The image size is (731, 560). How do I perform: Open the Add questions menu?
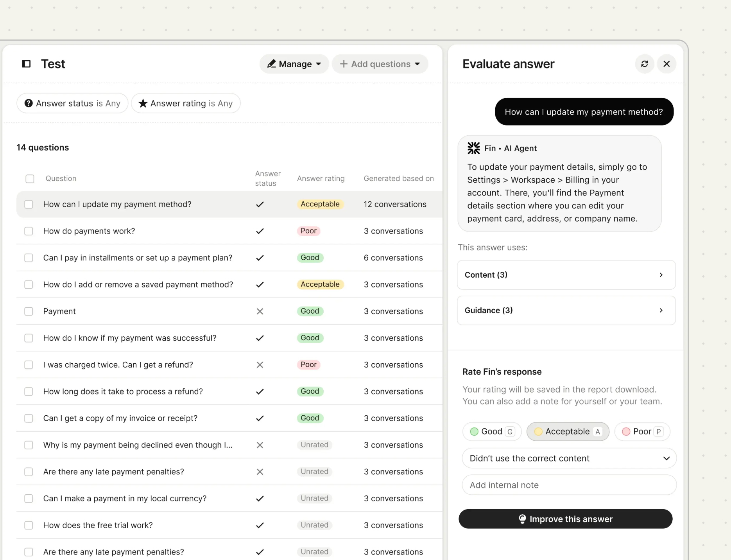coord(379,64)
